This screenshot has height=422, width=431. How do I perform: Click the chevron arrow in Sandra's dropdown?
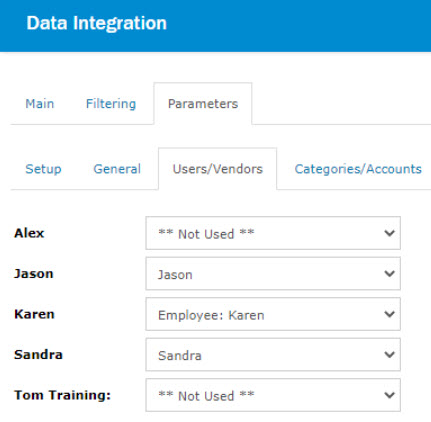tap(389, 355)
